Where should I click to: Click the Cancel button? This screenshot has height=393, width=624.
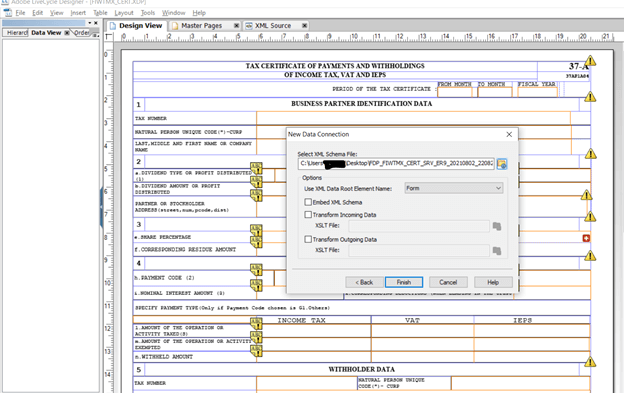448,282
